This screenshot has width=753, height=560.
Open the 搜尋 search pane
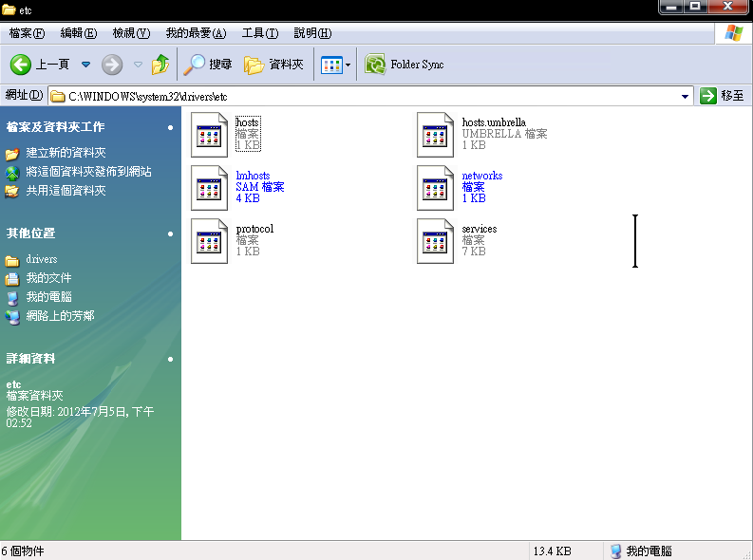tap(208, 65)
